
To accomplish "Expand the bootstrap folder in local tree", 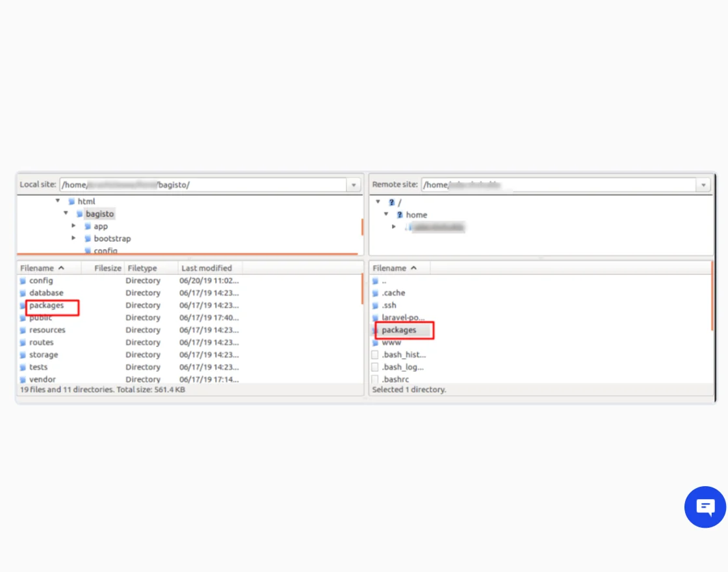I will pos(73,238).
